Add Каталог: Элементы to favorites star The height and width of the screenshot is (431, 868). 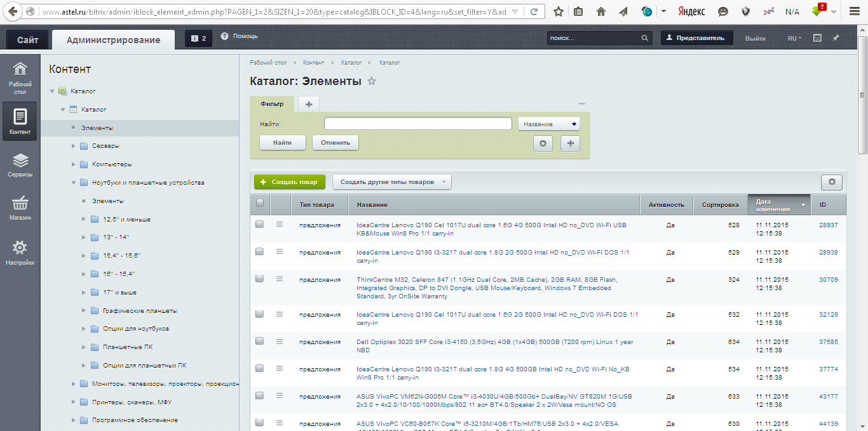[x=372, y=81]
